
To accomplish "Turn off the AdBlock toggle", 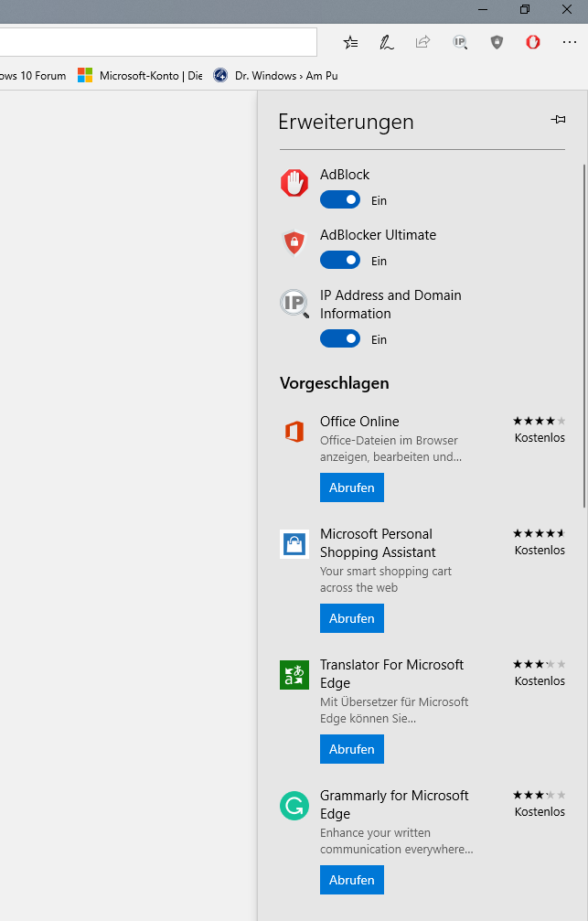I will (340, 199).
